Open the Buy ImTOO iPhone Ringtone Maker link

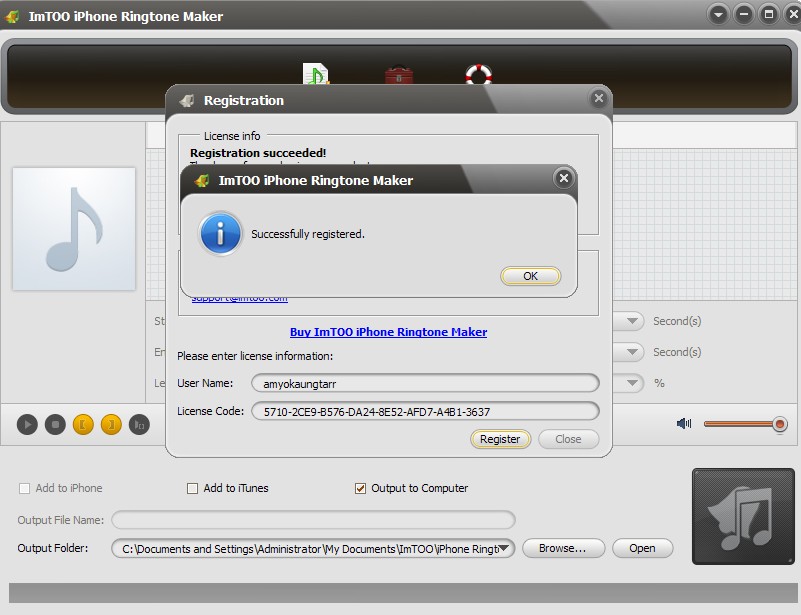pyautogui.click(x=388, y=332)
